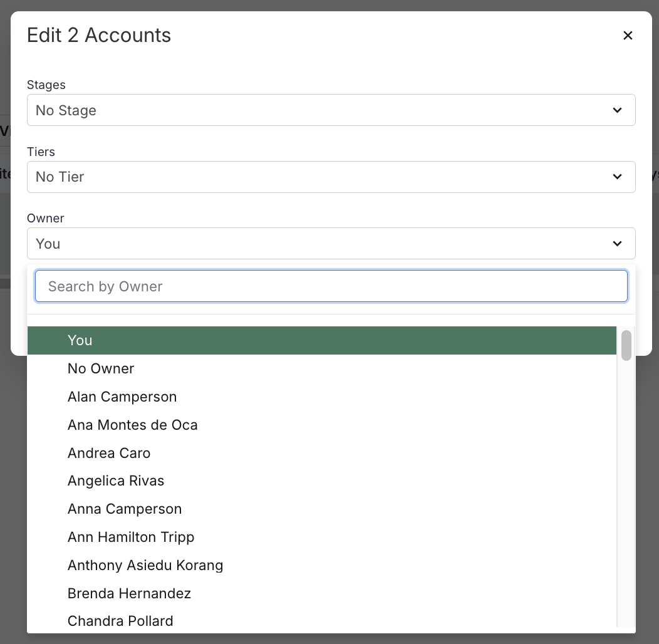
Task: Select Andrea Caro from list
Action: coord(109,453)
